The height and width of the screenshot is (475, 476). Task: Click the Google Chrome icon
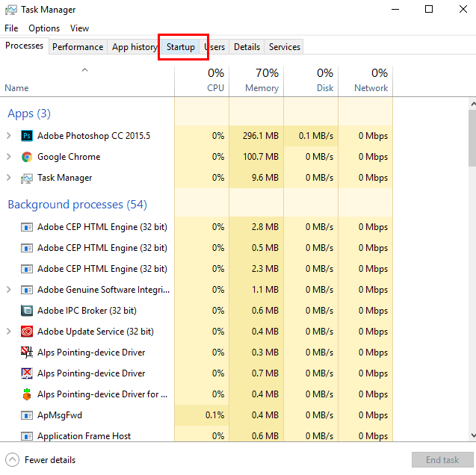tap(27, 157)
